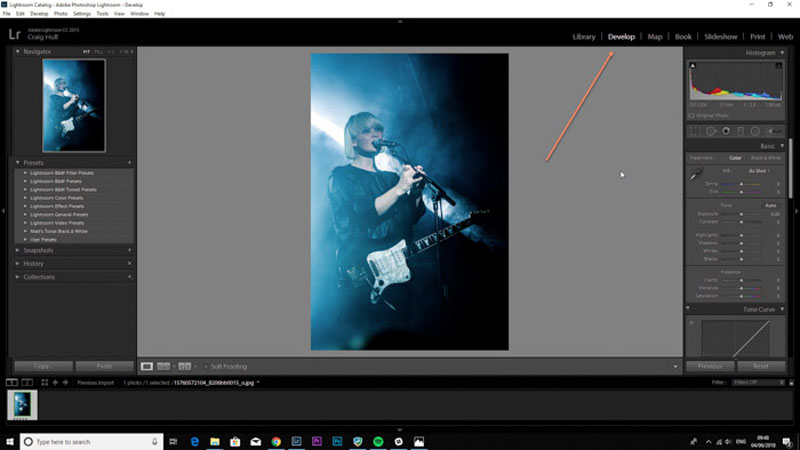
Task: Toggle shadow clipping indicator in histogram
Action: click(692, 65)
